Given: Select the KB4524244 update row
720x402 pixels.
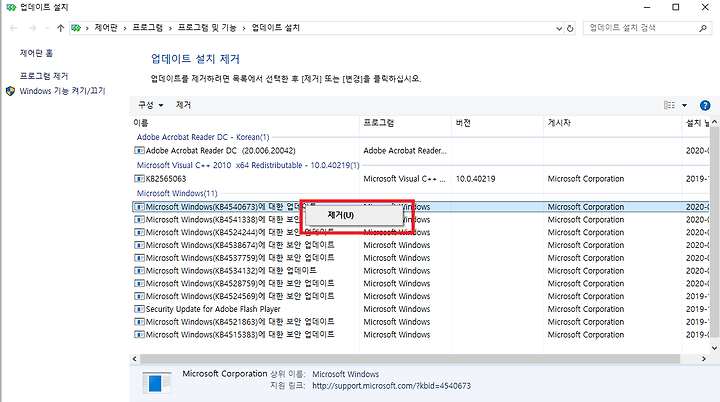Looking at the screenshot, I should pyautogui.click(x=420, y=232).
